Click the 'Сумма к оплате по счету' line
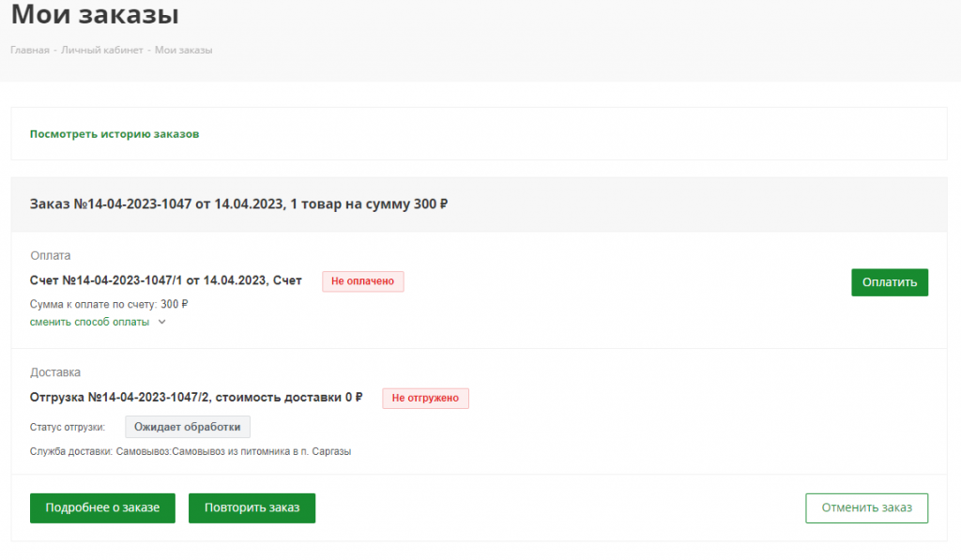 tap(109, 304)
